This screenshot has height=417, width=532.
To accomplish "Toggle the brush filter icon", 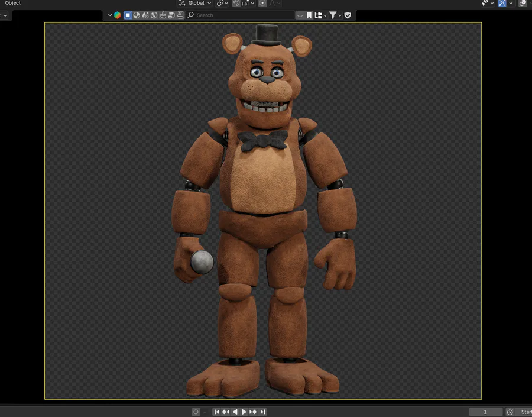I will click(163, 15).
